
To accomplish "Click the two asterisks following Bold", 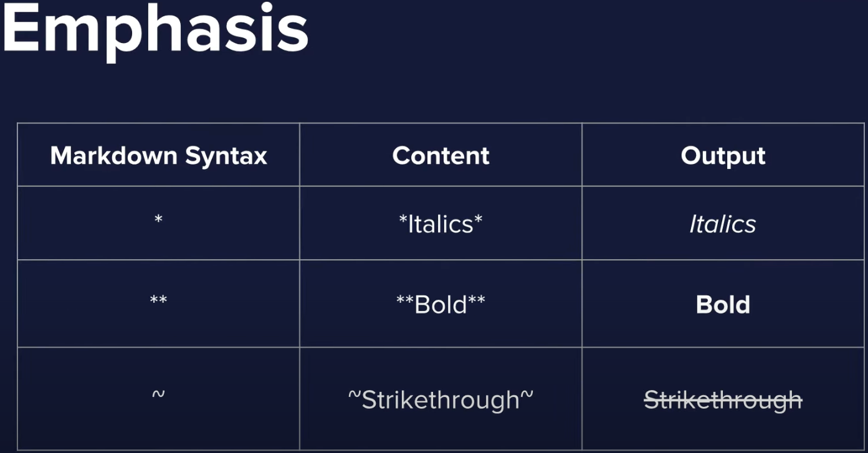I will click(x=477, y=301).
